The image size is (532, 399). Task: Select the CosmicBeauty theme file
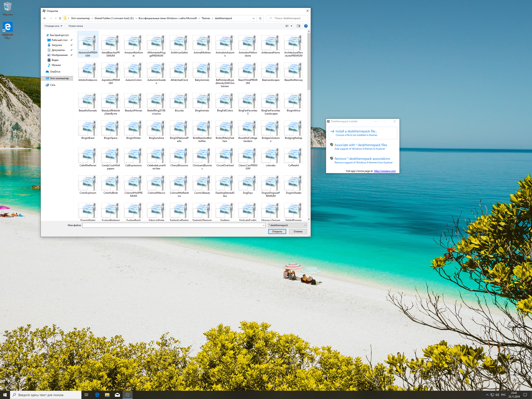[202, 185]
